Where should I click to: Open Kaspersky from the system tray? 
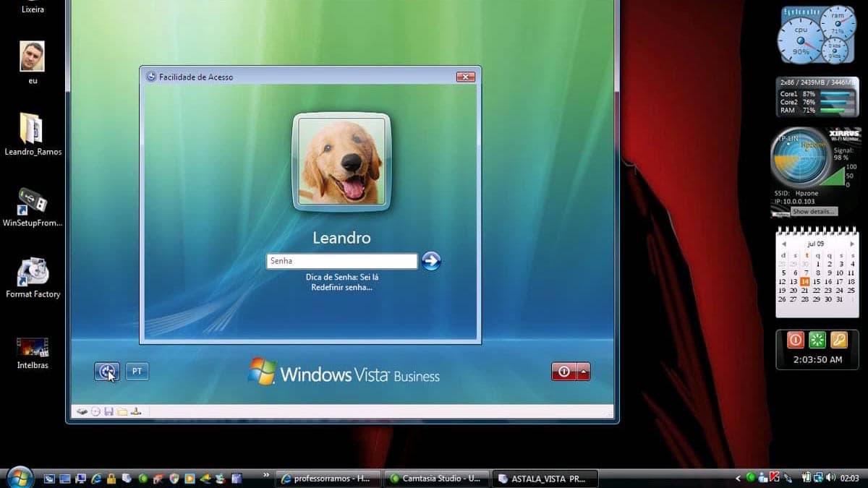click(x=774, y=478)
